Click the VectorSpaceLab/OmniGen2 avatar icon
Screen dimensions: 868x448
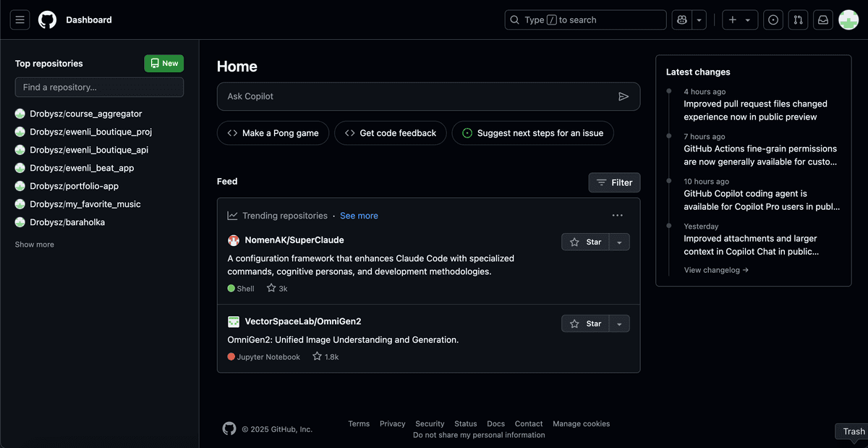[234, 321]
